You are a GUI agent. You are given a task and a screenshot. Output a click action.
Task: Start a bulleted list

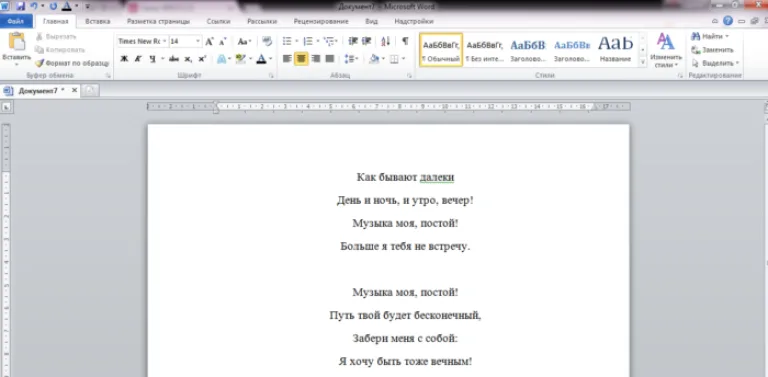287,42
